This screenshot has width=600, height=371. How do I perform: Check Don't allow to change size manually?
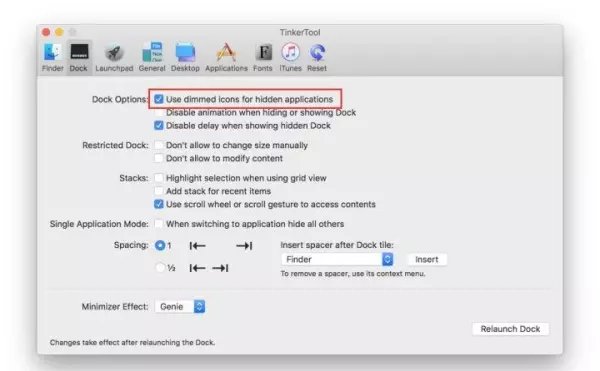tap(158, 145)
